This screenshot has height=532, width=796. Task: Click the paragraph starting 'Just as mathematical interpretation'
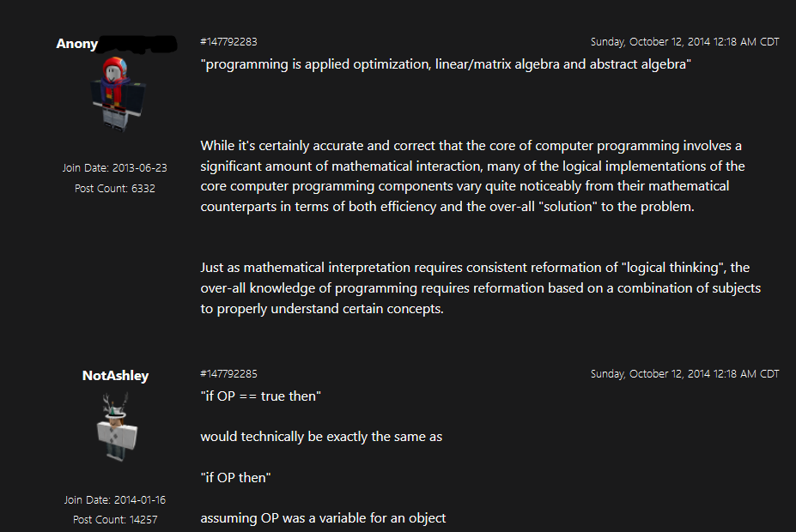[x=480, y=288]
